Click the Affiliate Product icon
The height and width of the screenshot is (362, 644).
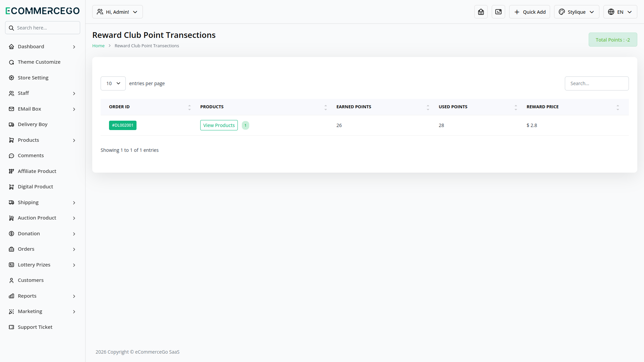tap(11, 171)
